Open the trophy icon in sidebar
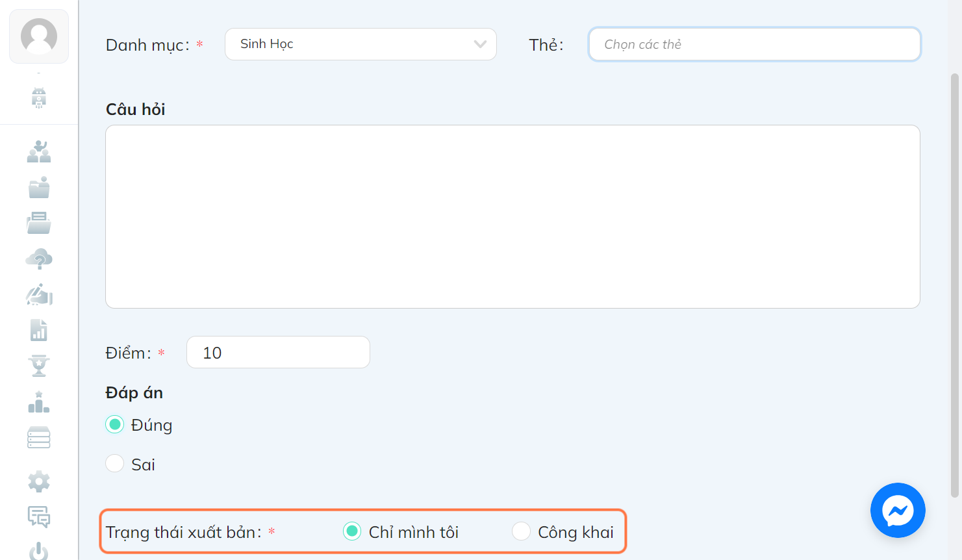Viewport: 962px width, 560px height. [x=39, y=366]
